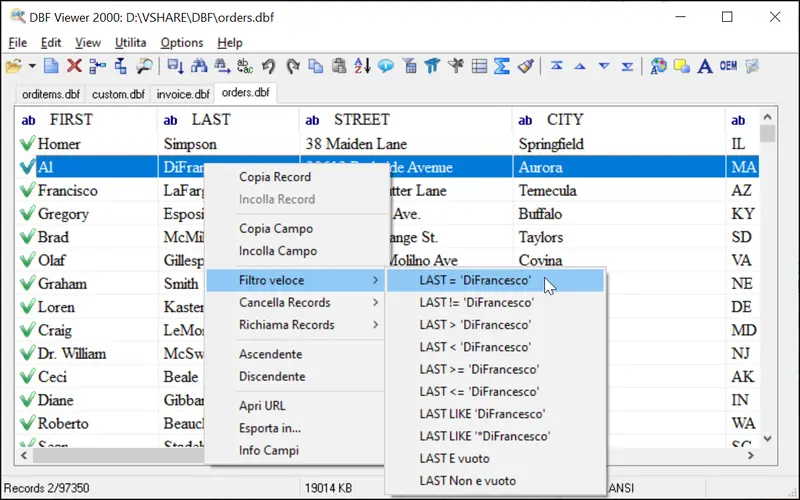Click the red X delete icon
This screenshot has width=800, height=500.
[74, 66]
